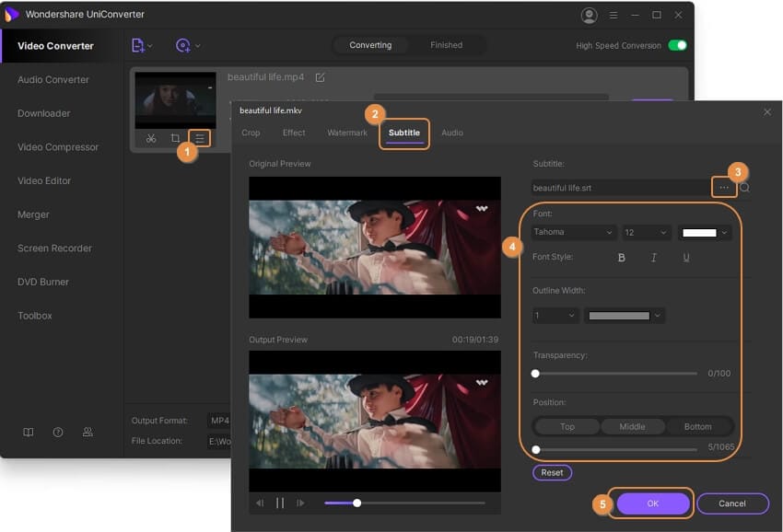The width and height of the screenshot is (783, 532).
Task: Click the Cancel button
Action: 732,503
